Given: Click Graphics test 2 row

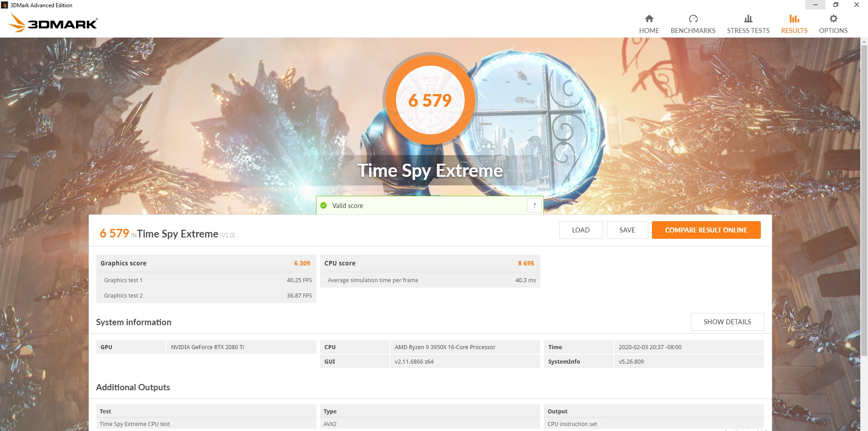Looking at the screenshot, I should pos(206,295).
